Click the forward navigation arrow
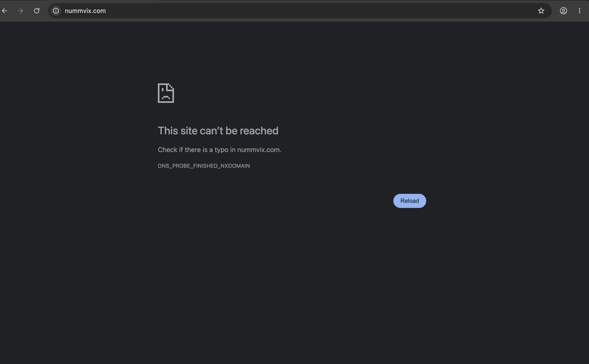This screenshot has height=364, width=589. tap(20, 11)
